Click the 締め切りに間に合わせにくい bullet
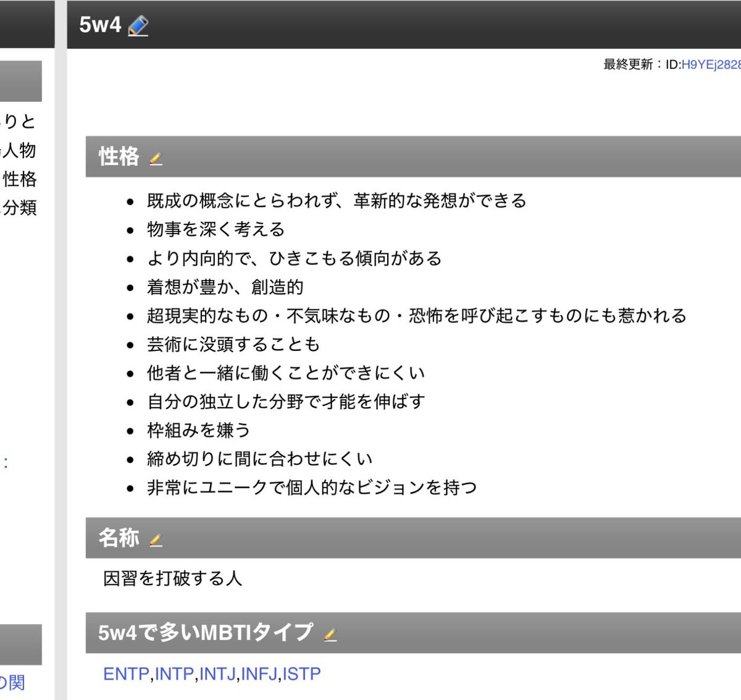 pyautogui.click(x=260, y=458)
